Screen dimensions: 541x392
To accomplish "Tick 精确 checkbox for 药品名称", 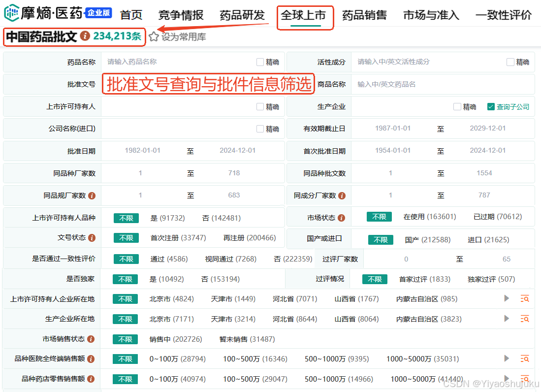I will click(x=260, y=62).
